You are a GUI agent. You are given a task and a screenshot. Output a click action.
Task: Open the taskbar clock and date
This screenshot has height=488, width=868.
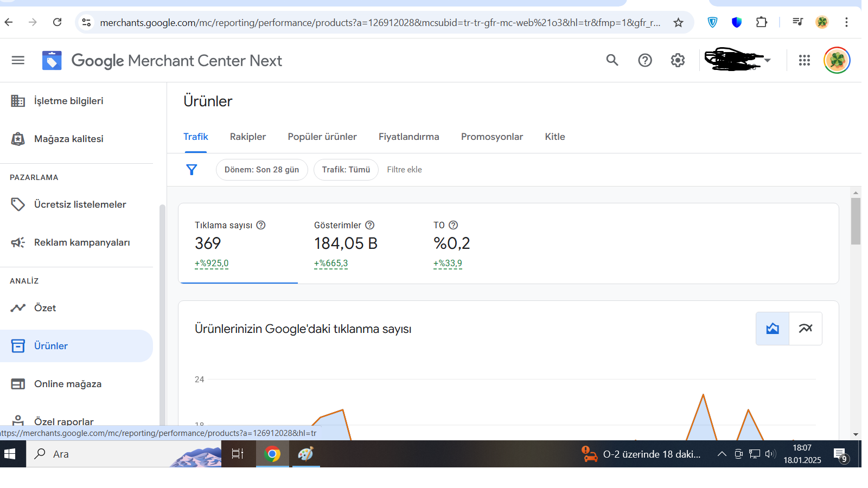coord(802,454)
